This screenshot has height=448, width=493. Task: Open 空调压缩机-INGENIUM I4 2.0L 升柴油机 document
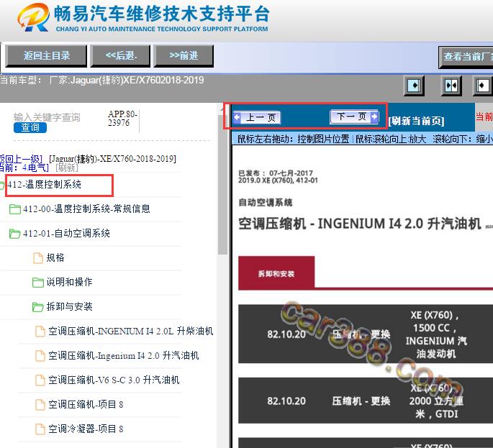pyautogui.click(x=130, y=331)
